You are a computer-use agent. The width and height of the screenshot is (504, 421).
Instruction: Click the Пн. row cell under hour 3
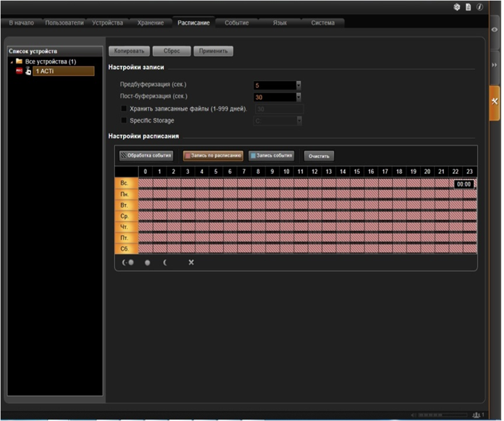[x=188, y=193]
